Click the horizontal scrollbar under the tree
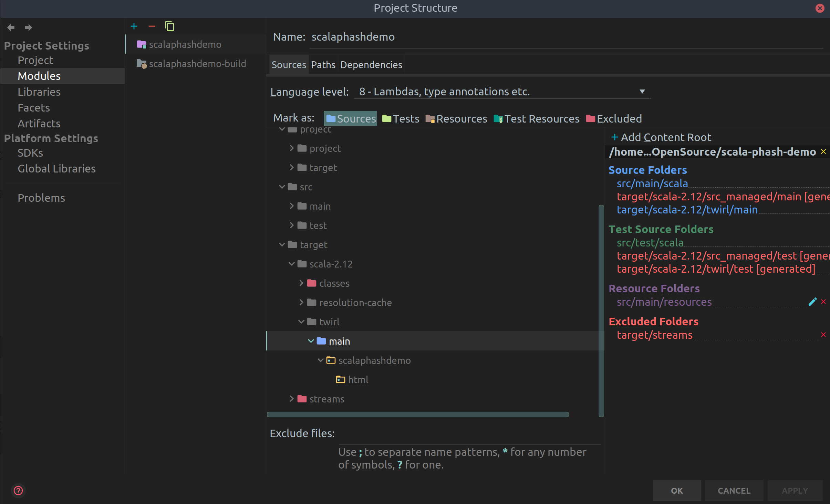This screenshot has height=504, width=830. click(x=418, y=414)
